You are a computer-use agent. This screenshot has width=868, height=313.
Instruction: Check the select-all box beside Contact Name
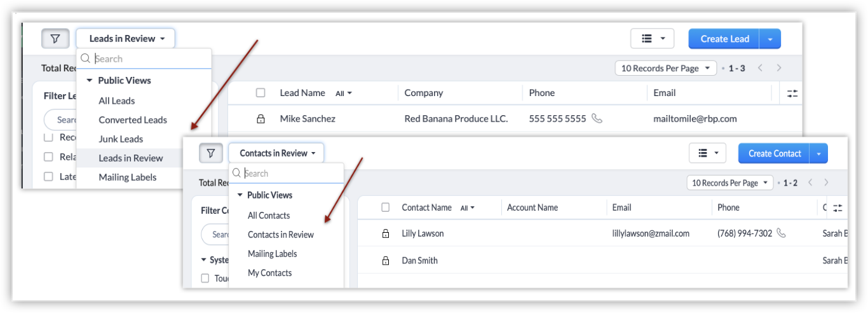386,207
